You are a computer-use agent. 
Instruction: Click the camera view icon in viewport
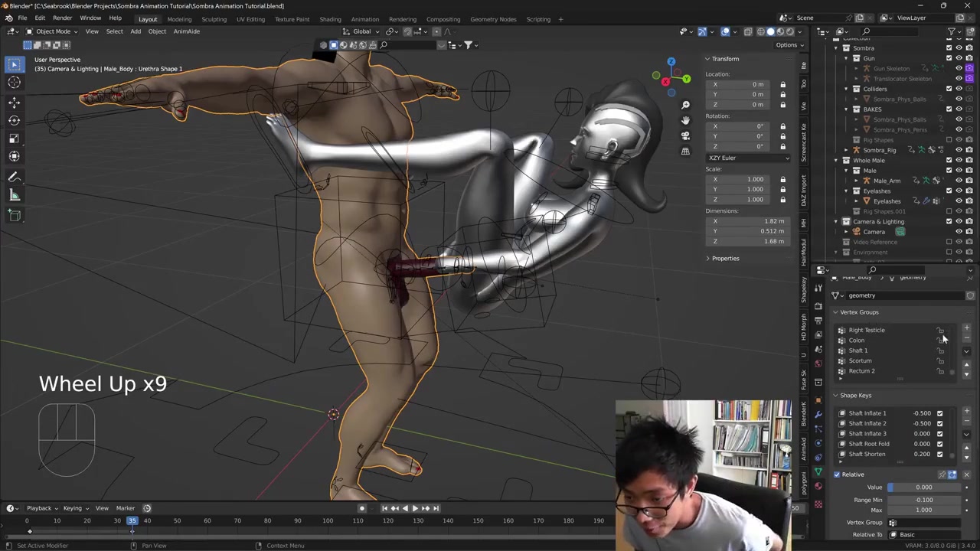pyautogui.click(x=685, y=135)
